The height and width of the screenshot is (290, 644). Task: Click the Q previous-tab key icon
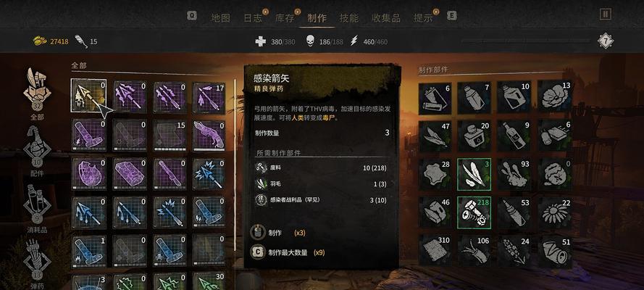pyautogui.click(x=192, y=15)
